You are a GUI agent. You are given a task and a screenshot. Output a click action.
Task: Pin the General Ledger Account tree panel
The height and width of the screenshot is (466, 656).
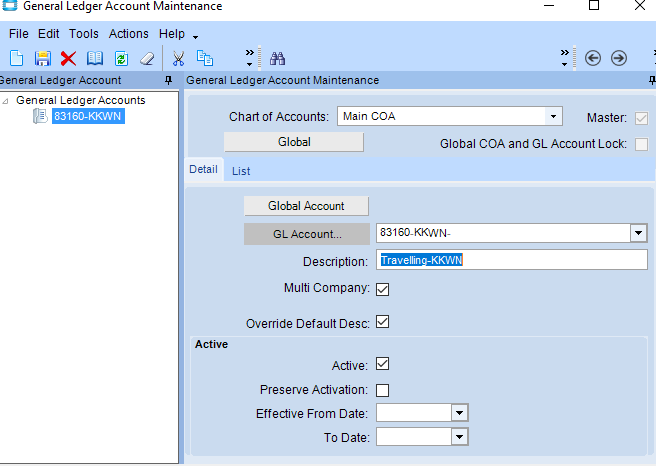(169, 80)
